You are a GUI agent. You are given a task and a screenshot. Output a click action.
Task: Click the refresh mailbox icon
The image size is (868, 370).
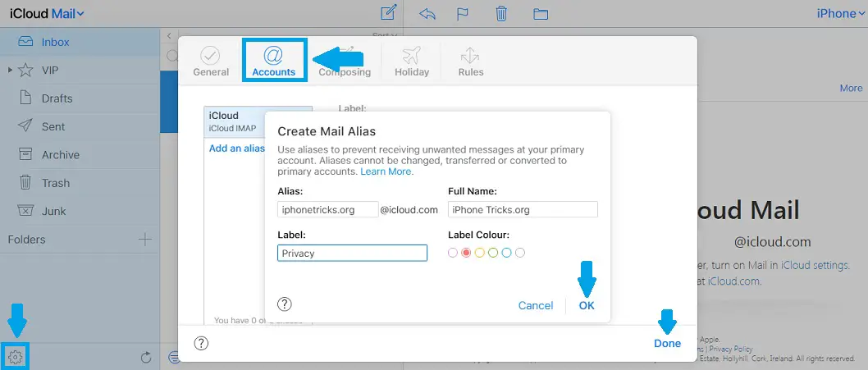pos(146,357)
